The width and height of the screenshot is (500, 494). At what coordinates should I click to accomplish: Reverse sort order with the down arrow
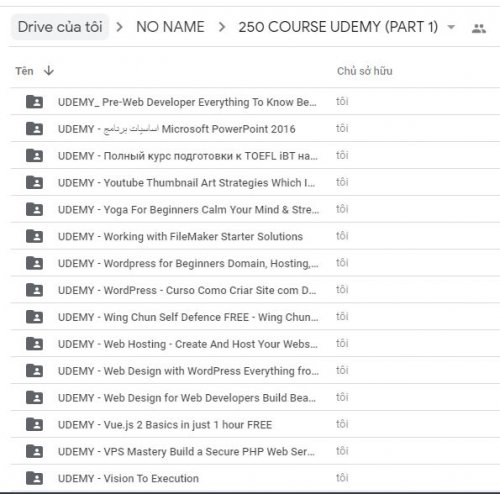(49, 71)
